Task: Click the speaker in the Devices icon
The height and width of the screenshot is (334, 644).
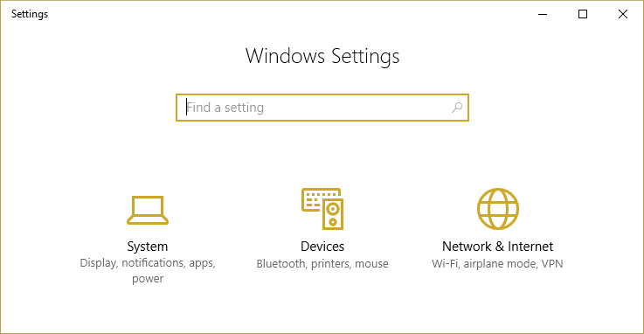Action: pyautogui.click(x=333, y=214)
